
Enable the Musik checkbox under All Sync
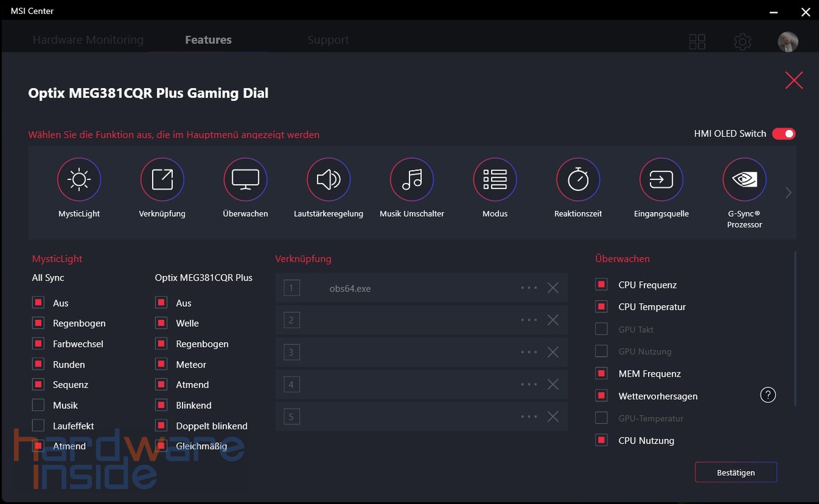point(38,405)
